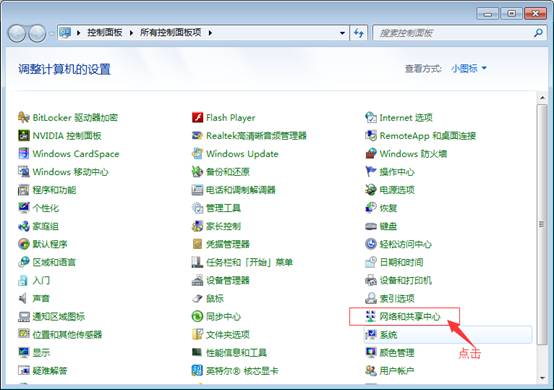Open the Realtek高清晰音频管理器 icon
Viewport: 554px width, 390px height.
pyautogui.click(x=197, y=135)
